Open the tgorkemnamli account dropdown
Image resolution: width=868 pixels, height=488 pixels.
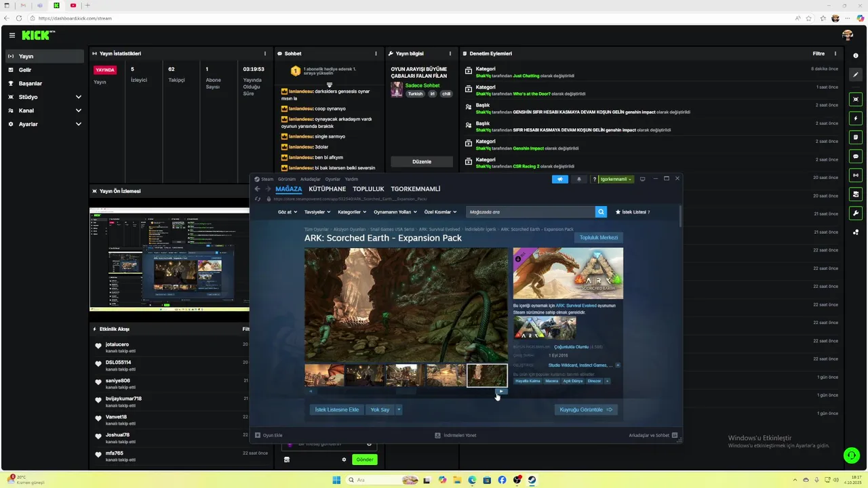coord(616,179)
